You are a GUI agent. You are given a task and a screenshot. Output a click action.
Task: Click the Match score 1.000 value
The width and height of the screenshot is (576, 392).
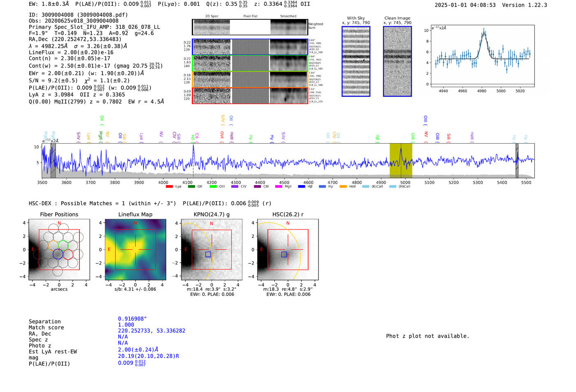[x=126, y=325]
